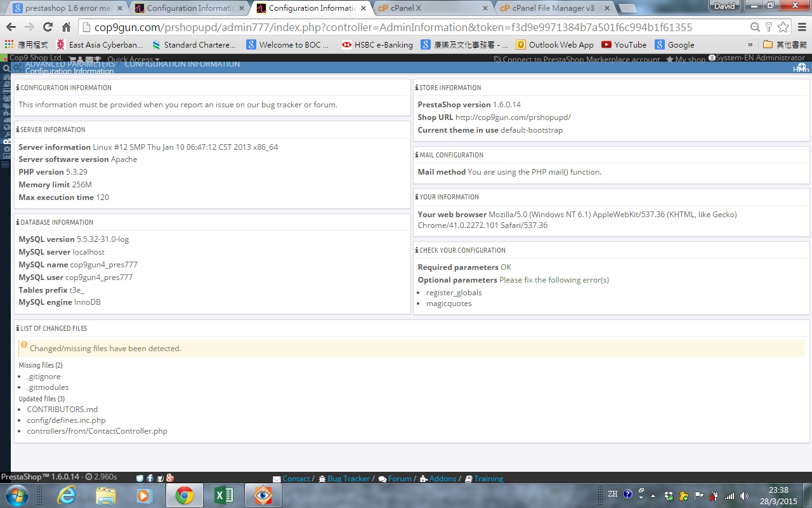Click the 應用程式 apps shortcut
The image size is (812, 508).
click(x=27, y=45)
